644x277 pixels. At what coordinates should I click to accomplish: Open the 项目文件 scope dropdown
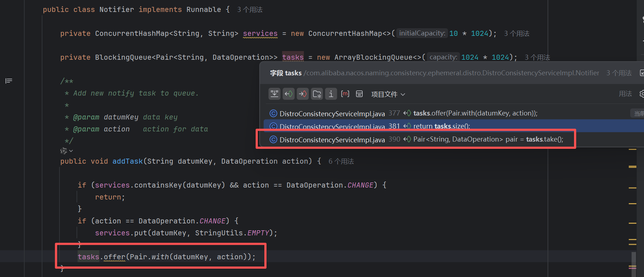click(388, 95)
